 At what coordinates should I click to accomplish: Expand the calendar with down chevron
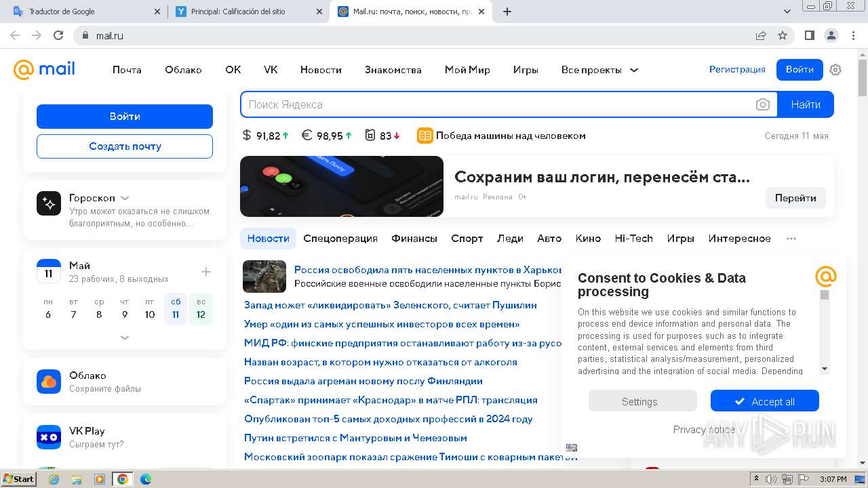(125, 338)
